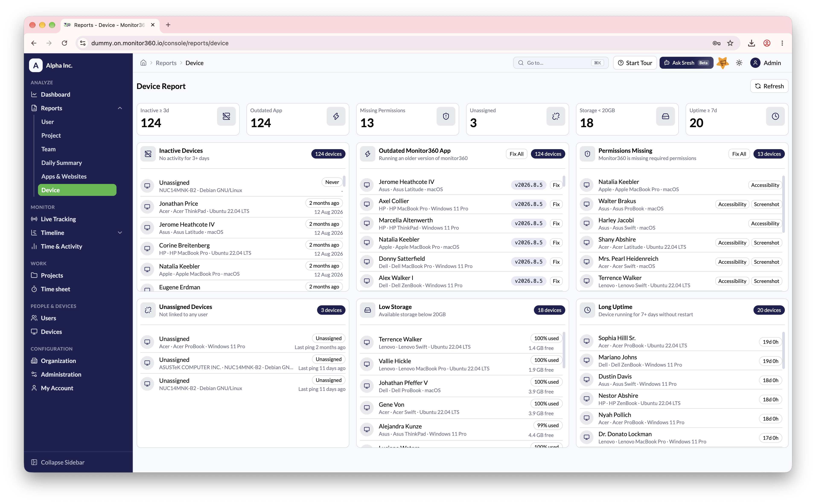Viewport: 816px width, 504px height.
Task: Open the Admin profile avatar
Action: [x=755, y=63]
